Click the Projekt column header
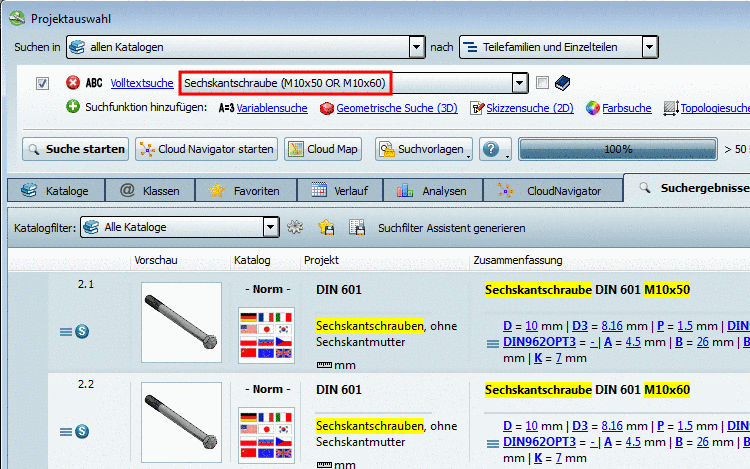The height and width of the screenshot is (469, 750). click(321, 260)
